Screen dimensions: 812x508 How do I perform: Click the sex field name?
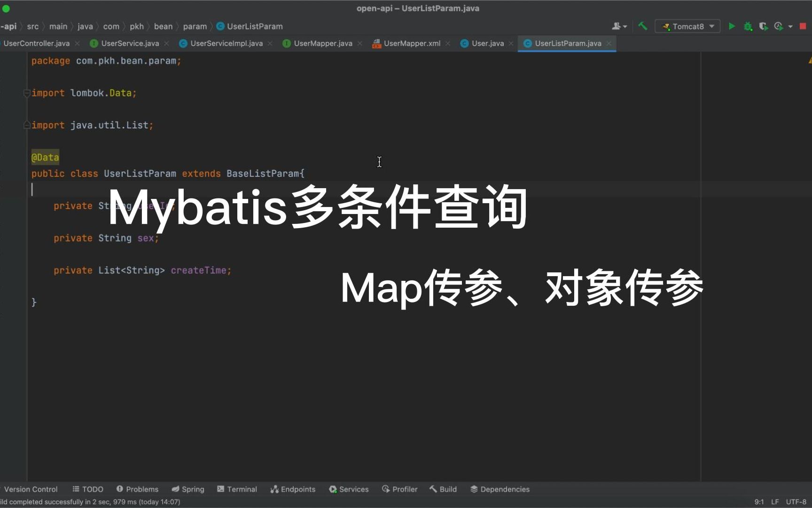(146, 238)
